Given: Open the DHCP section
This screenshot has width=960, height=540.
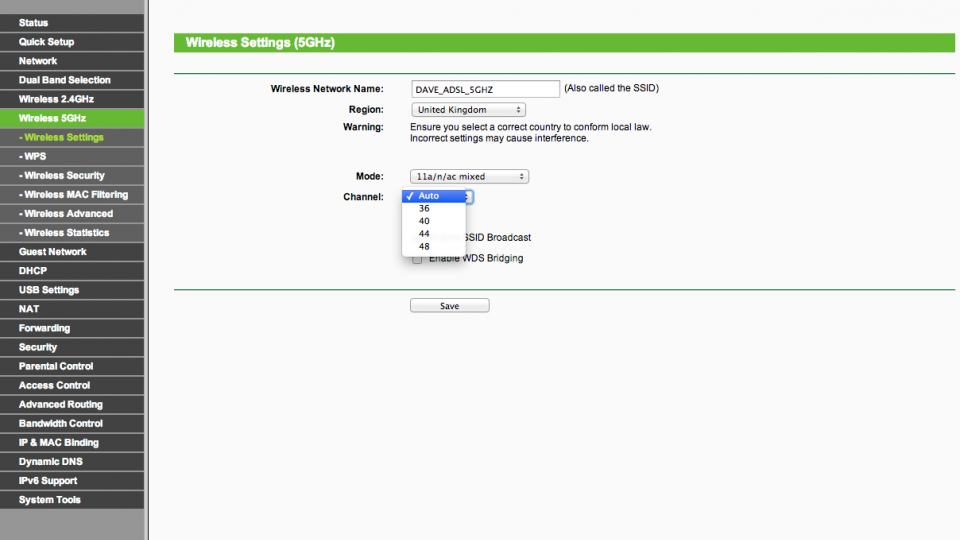Looking at the screenshot, I should pyautogui.click(x=72, y=271).
